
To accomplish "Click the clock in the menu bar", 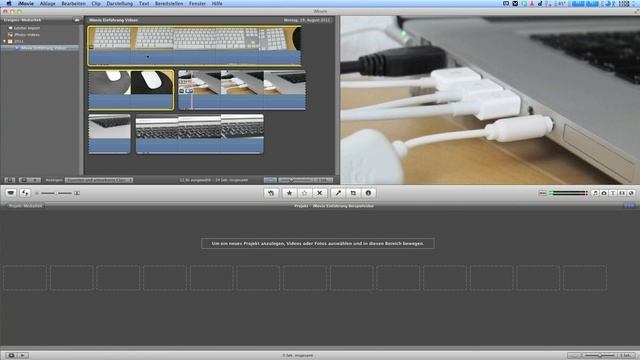I will point(624,3).
